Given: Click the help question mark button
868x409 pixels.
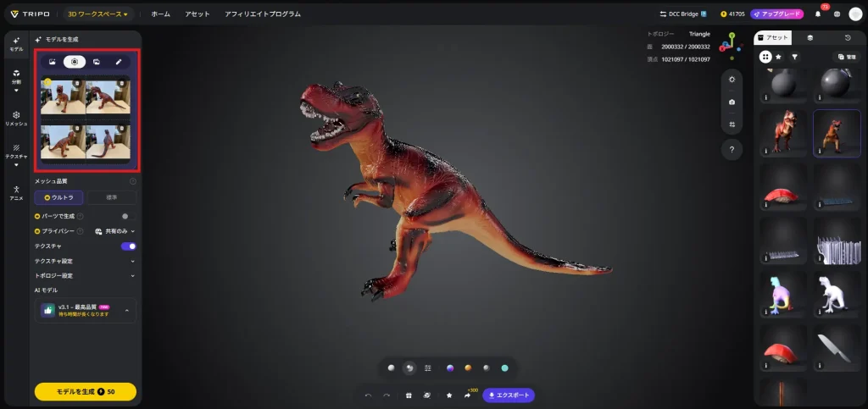Looking at the screenshot, I should (x=732, y=149).
